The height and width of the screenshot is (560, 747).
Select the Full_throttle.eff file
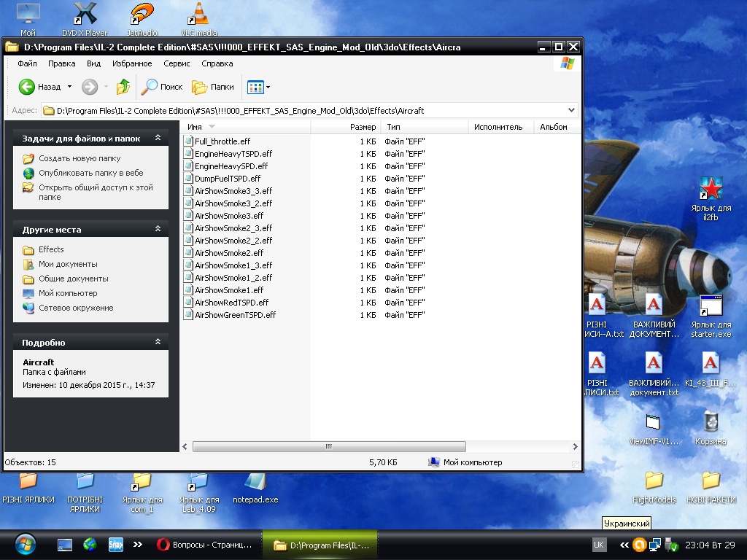pyautogui.click(x=222, y=141)
